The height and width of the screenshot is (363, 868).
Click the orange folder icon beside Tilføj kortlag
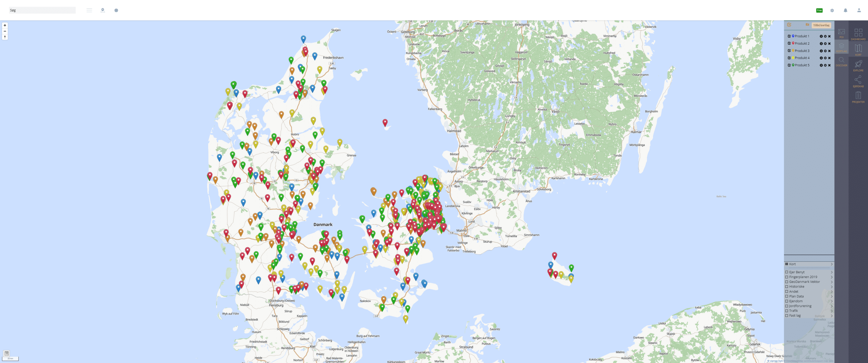click(807, 25)
